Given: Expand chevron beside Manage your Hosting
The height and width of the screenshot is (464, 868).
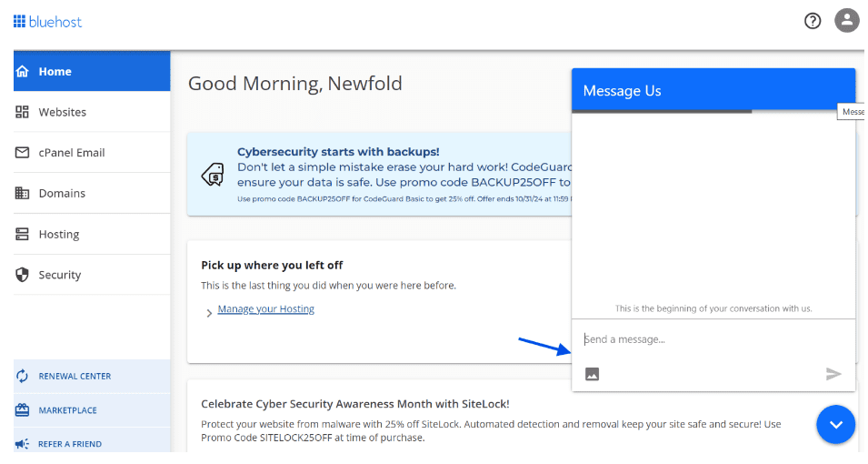Looking at the screenshot, I should coord(209,313).
